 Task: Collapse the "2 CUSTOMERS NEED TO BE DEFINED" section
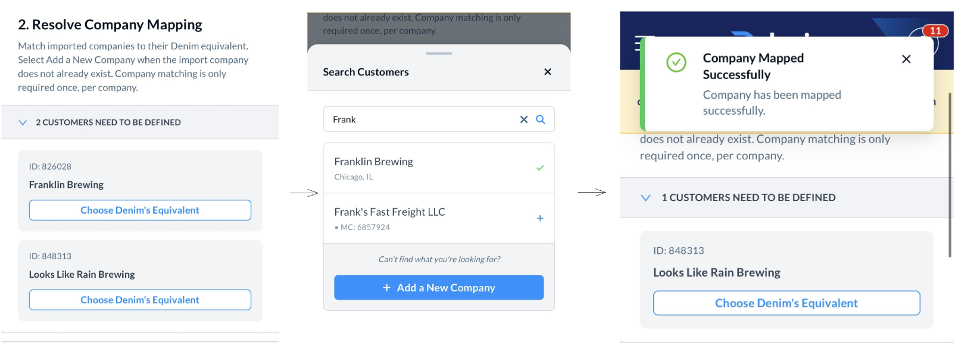click(x=23, y=122)
